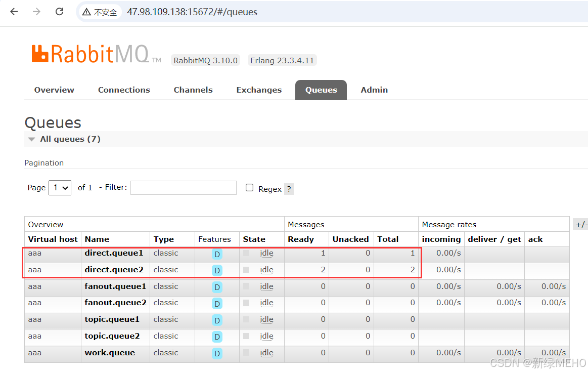The height and width of the screenshot is (373, 588).
Task: Click the grayed forward arrow icon
Action: (x=36, y=12)
